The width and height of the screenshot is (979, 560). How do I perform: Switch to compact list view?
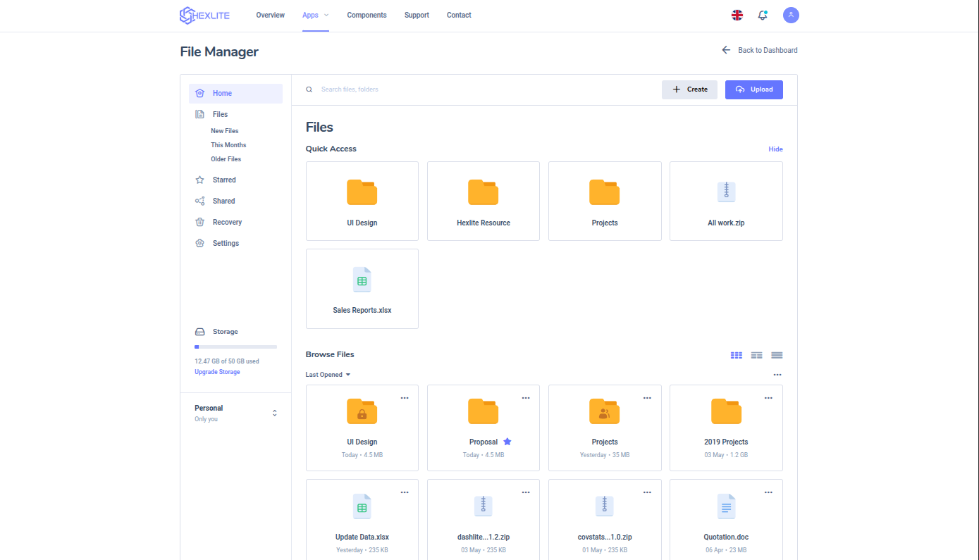click(756, 355)
